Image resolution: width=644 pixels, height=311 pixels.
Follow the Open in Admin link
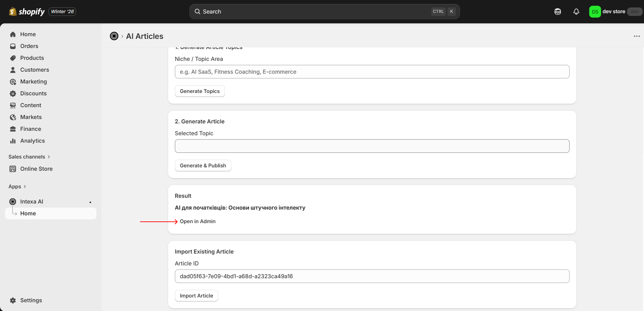(x=198, y=221)
